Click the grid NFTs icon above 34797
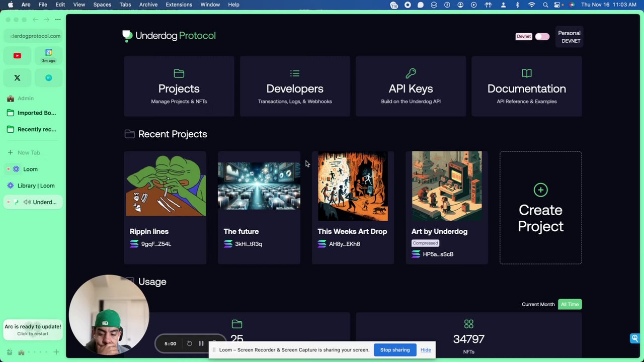 click(469, 324)
